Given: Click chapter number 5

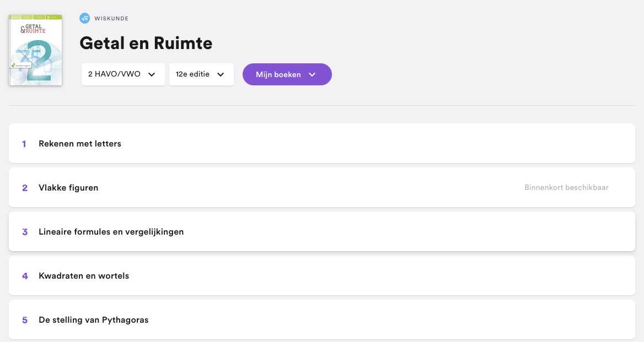Looking at the screenshot, I should 25,321.
